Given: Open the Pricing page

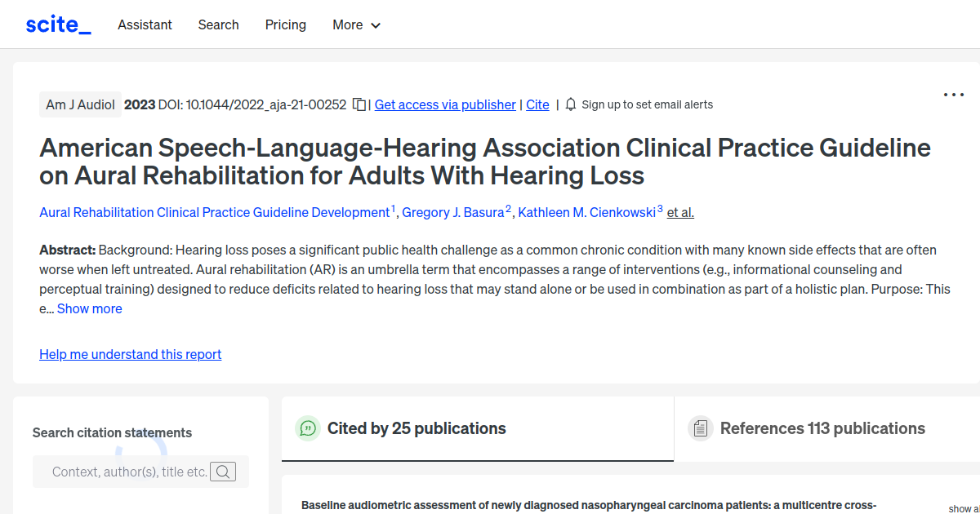Looking at the screenshot, I should click(285, 25).
